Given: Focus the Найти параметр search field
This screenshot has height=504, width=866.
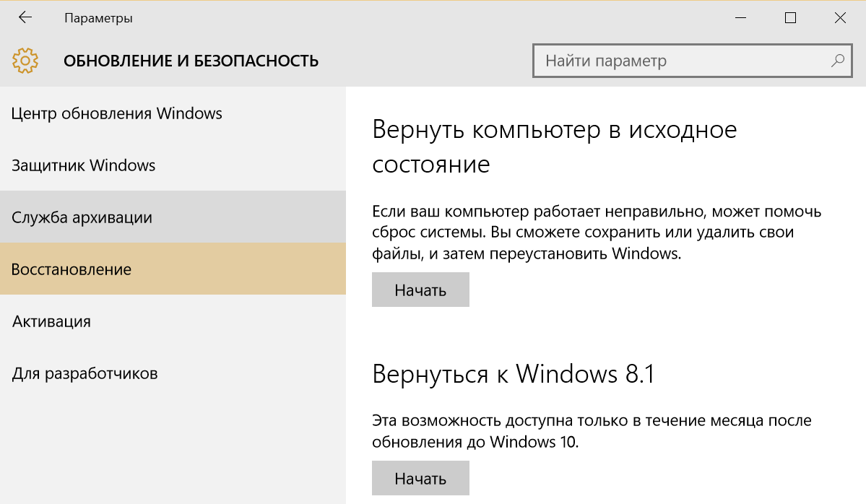Looking at the screenshot, I should pyautogui.click(x=692, y=60).
